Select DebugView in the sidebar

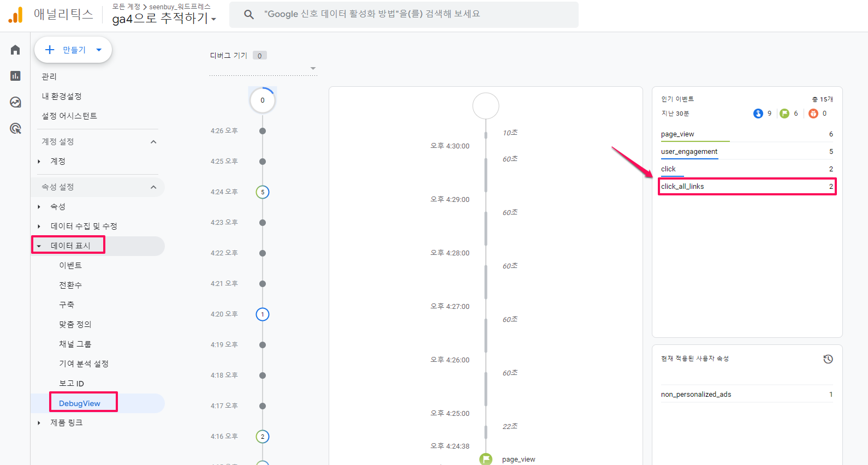click(80, 403)
